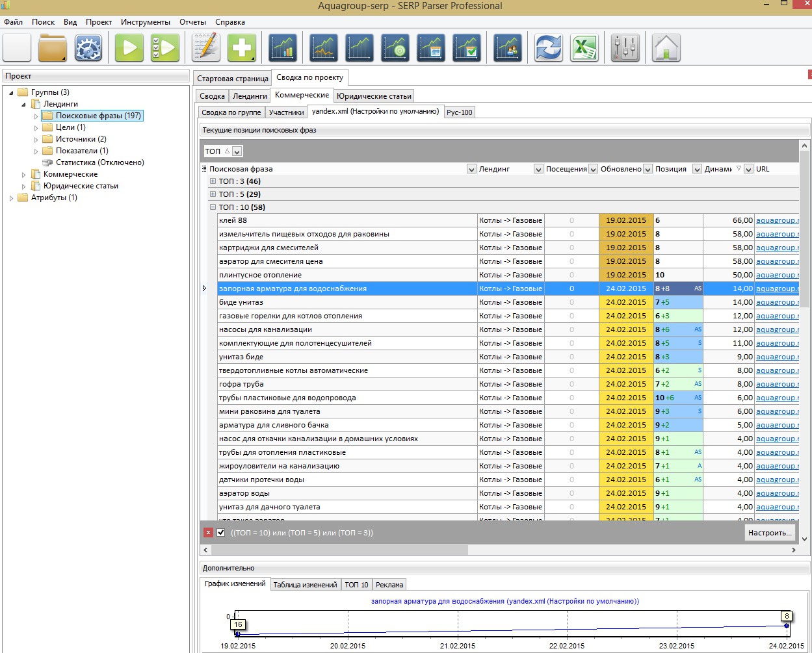Open the notepad with pencil editor icon

[206, 48]
